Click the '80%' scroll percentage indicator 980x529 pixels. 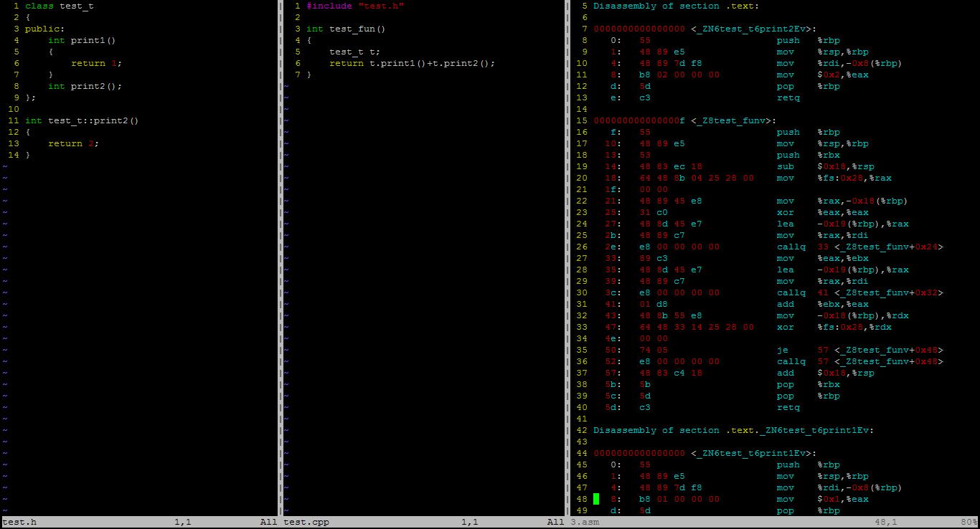969,522
